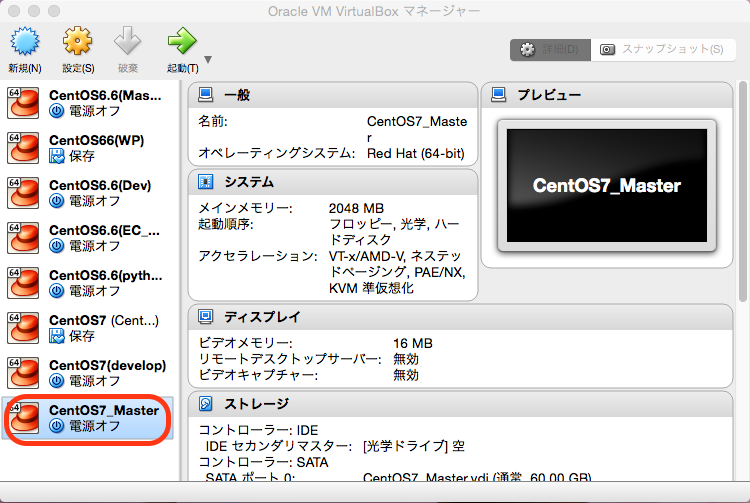Click the 2048 MB main memory value

(x=356, y=208)
